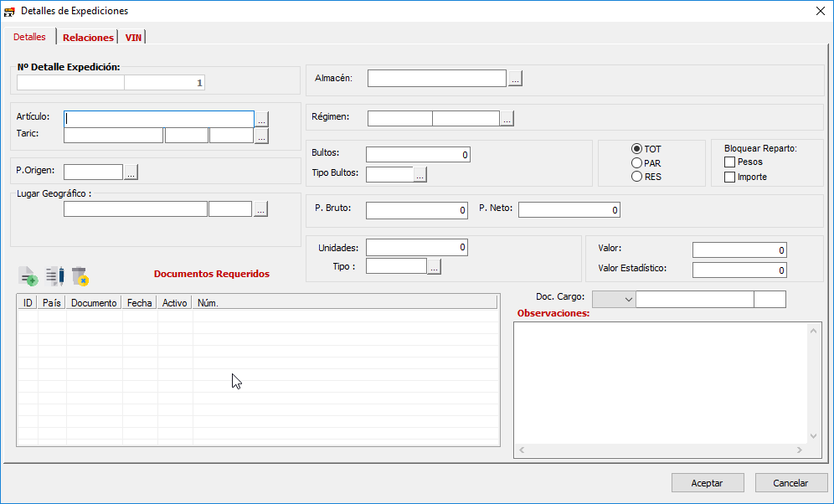This screenshot has height=504, width=834.
Task: Select the RES radio button
Action: tap(637, 177)
